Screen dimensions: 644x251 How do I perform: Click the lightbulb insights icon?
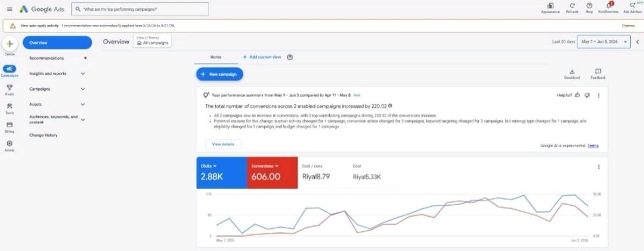click(207, 95)
